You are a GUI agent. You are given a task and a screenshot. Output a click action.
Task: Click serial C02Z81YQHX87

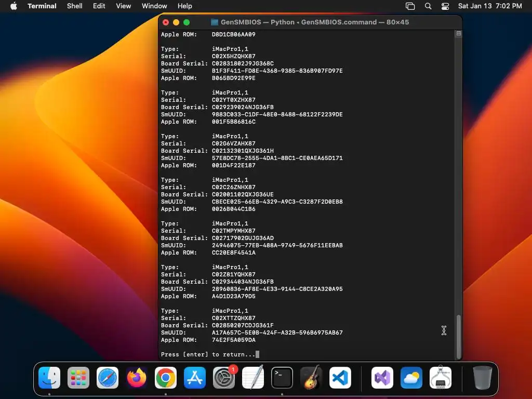(x=233, y=274)
